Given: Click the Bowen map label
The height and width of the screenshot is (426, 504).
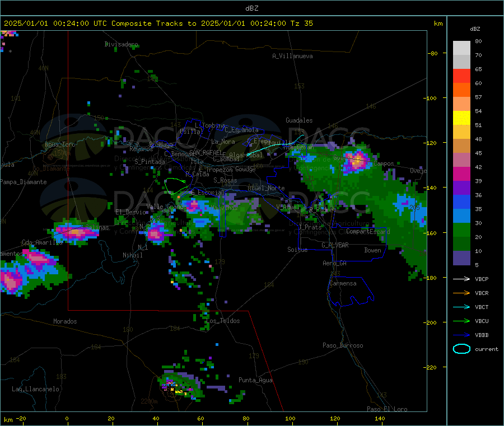Looking at the screenshot, I should [x=372, y=251].
